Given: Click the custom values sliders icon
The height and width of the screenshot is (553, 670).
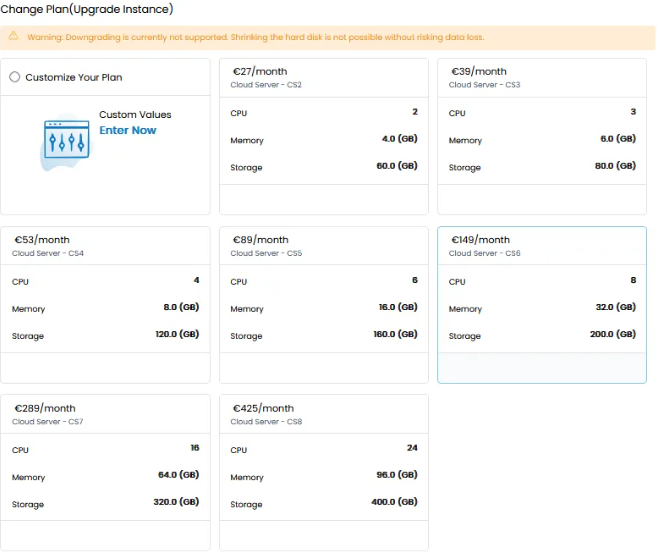Looking at the screenshot, I should click(x=67, y=141).
